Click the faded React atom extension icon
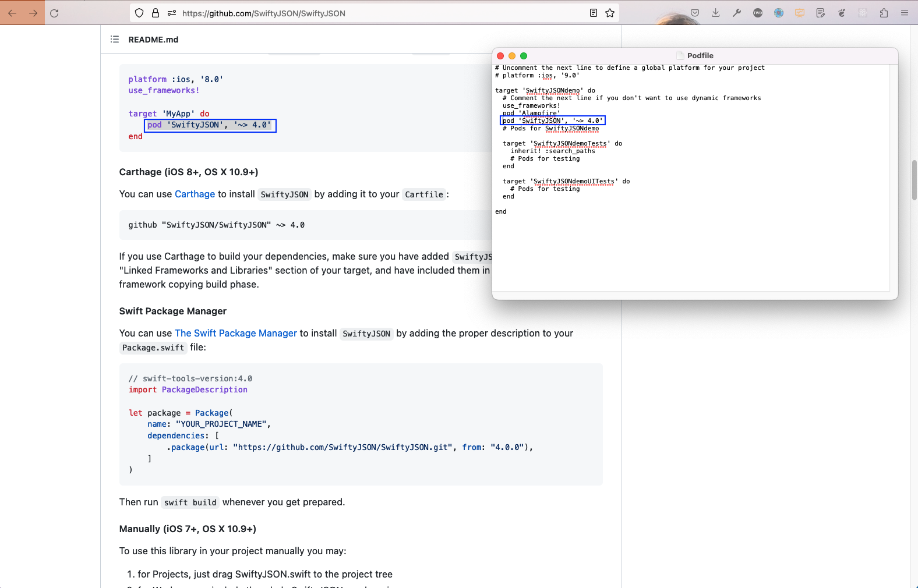Image resolution: width=918 pixels, height=588 pixels. (x=863, y=13)
